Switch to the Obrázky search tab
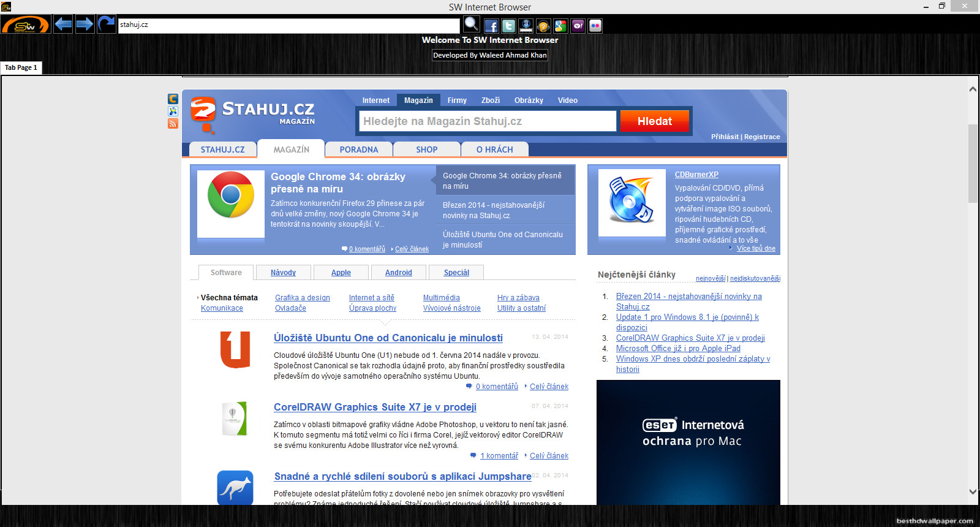 click(529, 100)
